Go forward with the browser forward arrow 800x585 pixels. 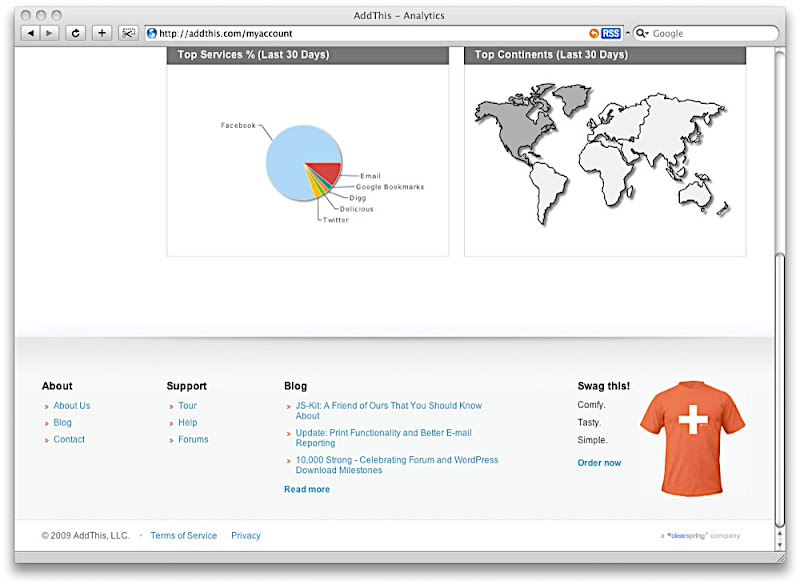(49, 33)
